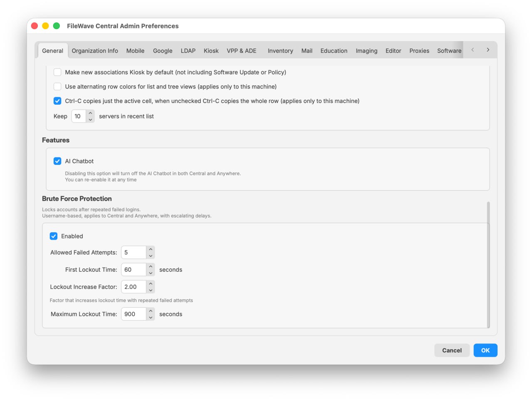Click the "servers in recent list" label

tap(126, 116)
